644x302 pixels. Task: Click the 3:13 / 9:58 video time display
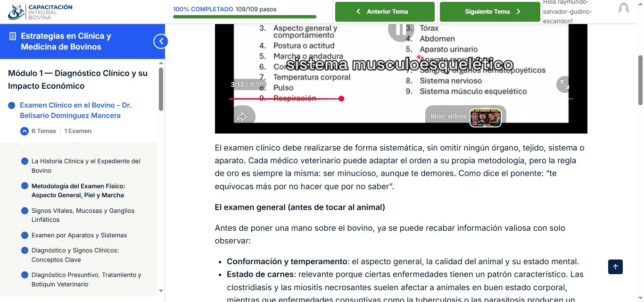247,85
